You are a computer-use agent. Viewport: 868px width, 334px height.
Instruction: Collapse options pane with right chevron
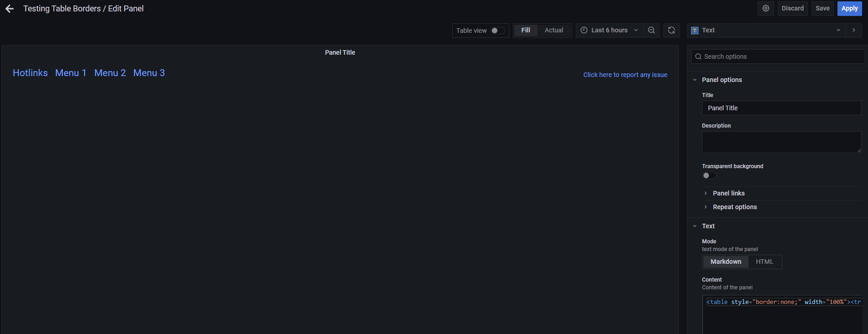tap(854, 30)
